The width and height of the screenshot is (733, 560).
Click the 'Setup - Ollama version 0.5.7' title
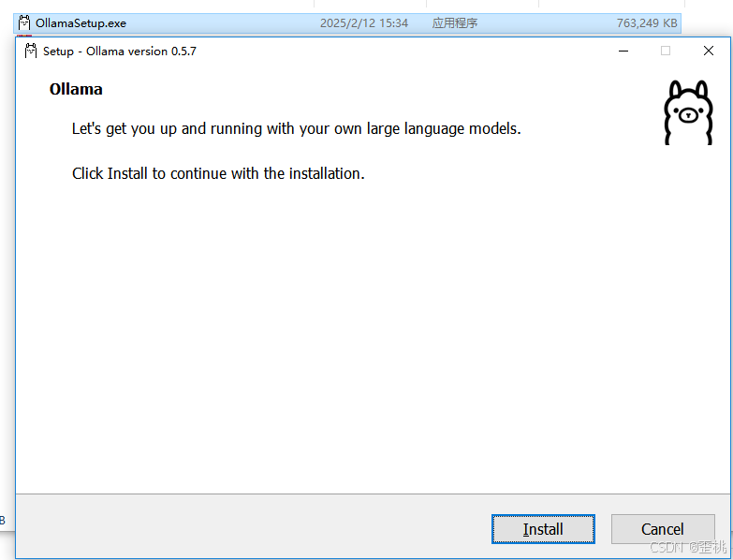(120, 51)
